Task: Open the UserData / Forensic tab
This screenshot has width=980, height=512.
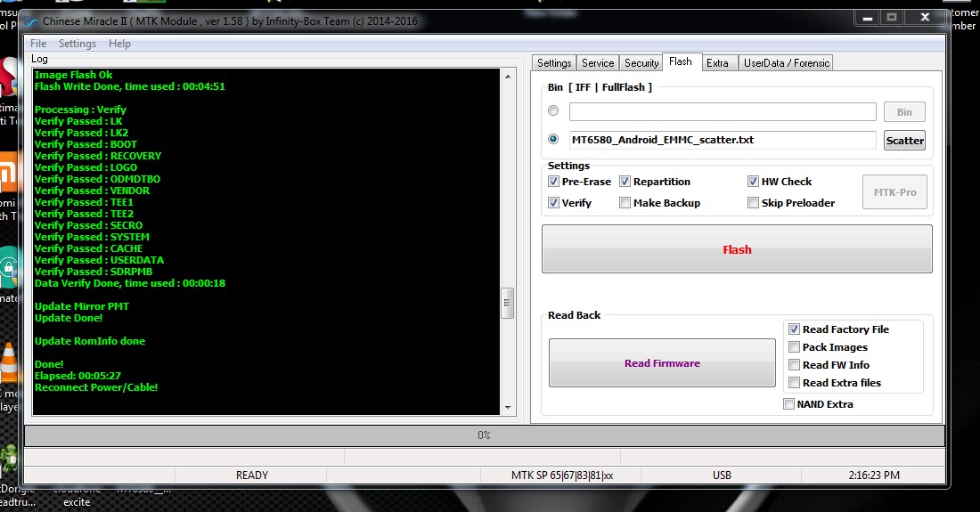Action: click(787, 63)
